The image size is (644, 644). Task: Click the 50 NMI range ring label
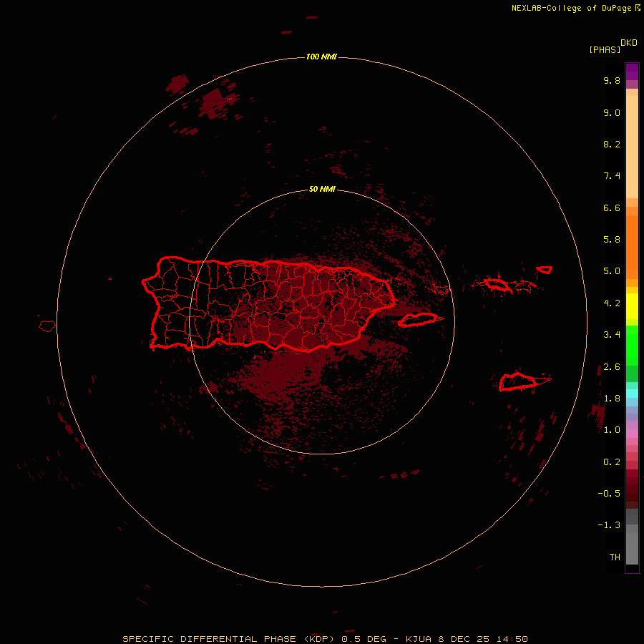pyautogui.click(x=322, y=189)
